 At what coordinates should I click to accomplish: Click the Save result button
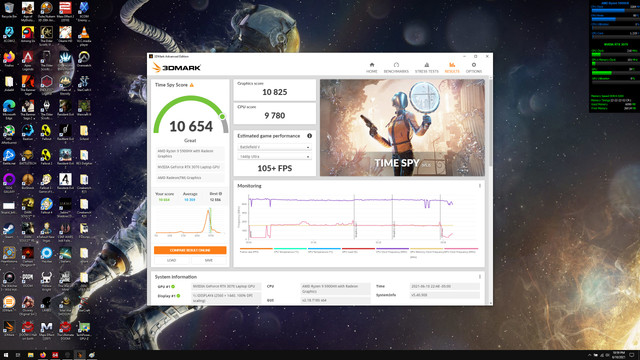(x=209, y=260)
